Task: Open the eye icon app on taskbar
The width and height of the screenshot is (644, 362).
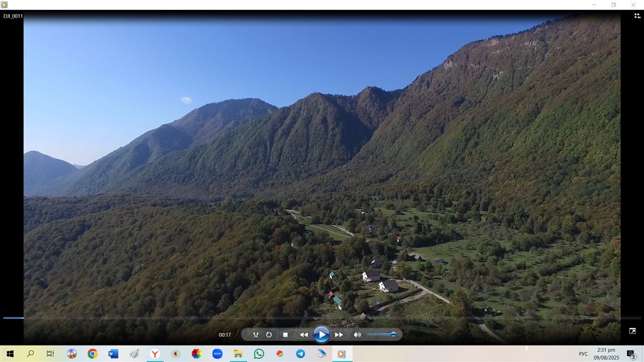Action: click(176, 354)
